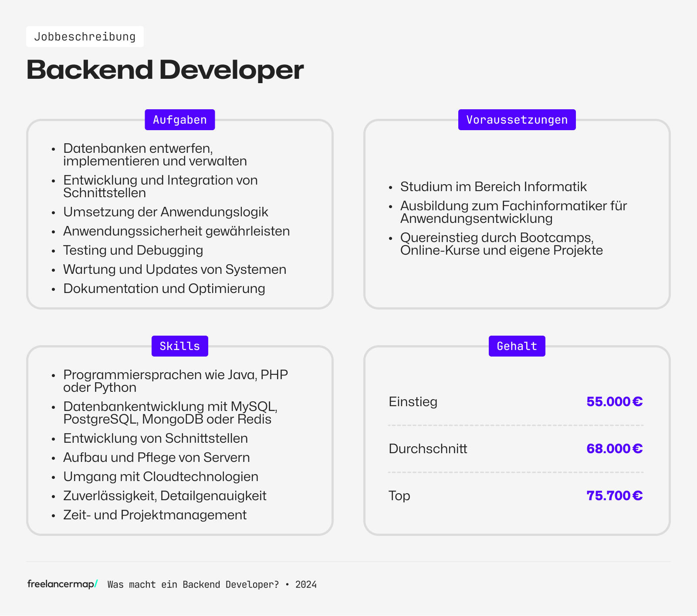Screen dimensions: 697x616
Task: Select the Voraussetzungen section badge
Action: pyautogui.click(x=517, y=120)
